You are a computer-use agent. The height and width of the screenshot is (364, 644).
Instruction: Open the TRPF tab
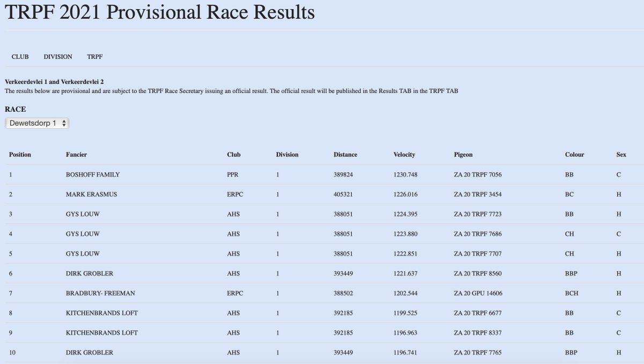tap(95, 56)
